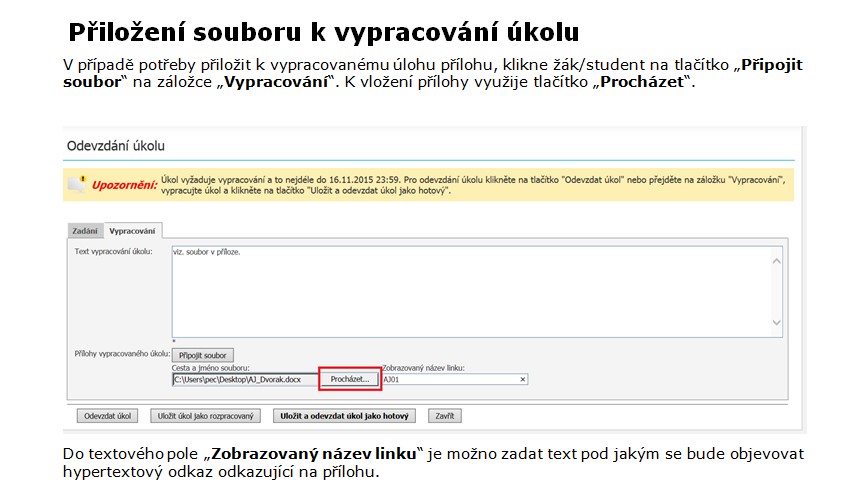Select the Vypracování tab
The width and height of the screenshot is (850, 492).
coord(132,231)
